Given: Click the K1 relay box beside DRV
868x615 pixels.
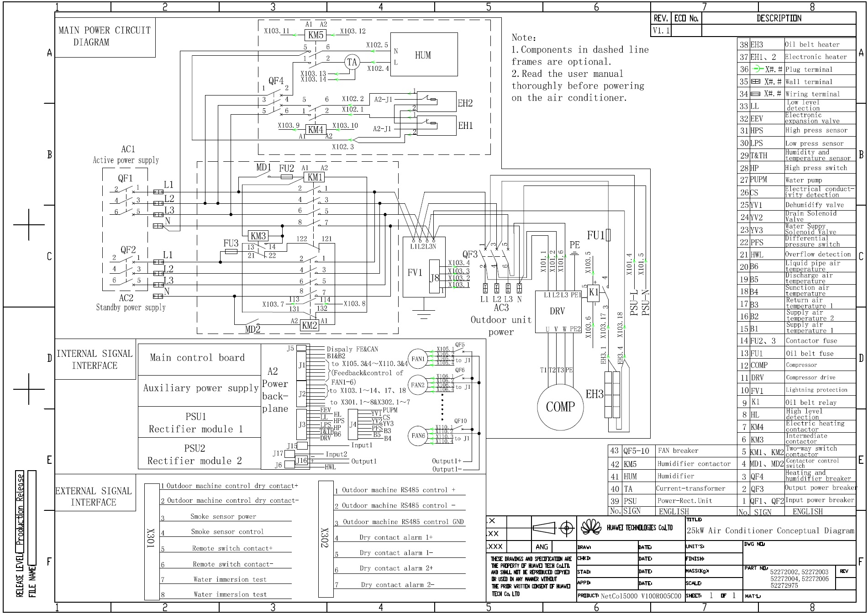Looking at the screenshot, I should click(593, 292).
